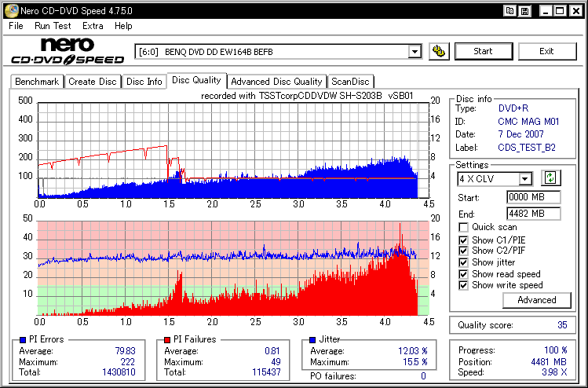Click the red PI Failures legend swatch
The image size is (588, 388).
167,339
